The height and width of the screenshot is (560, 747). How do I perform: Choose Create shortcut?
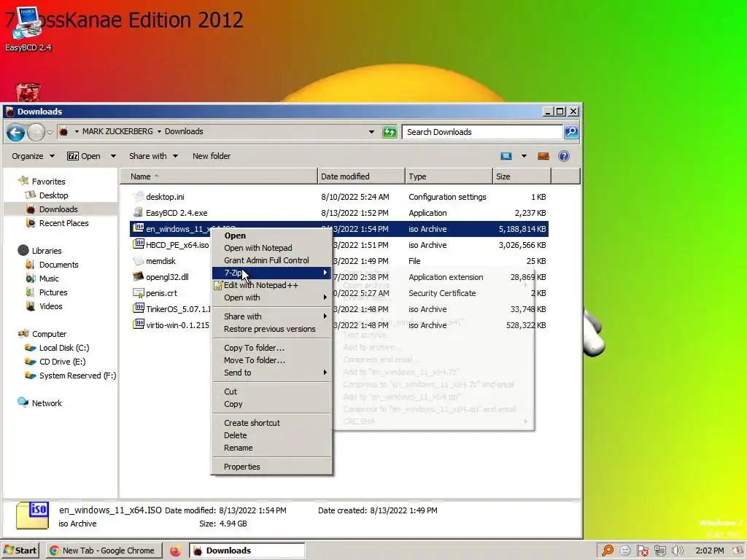click(271, 423)
